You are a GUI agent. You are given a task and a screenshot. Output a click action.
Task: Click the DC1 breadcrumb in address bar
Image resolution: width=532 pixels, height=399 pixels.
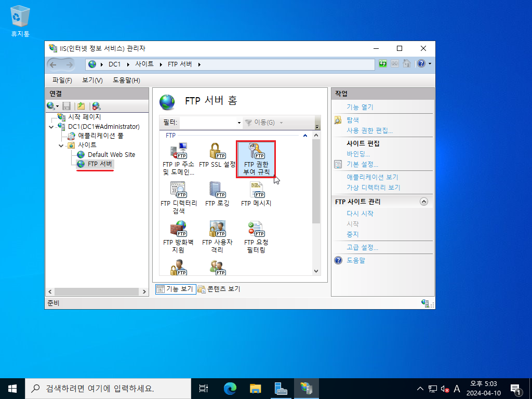(x=114, y=64)
